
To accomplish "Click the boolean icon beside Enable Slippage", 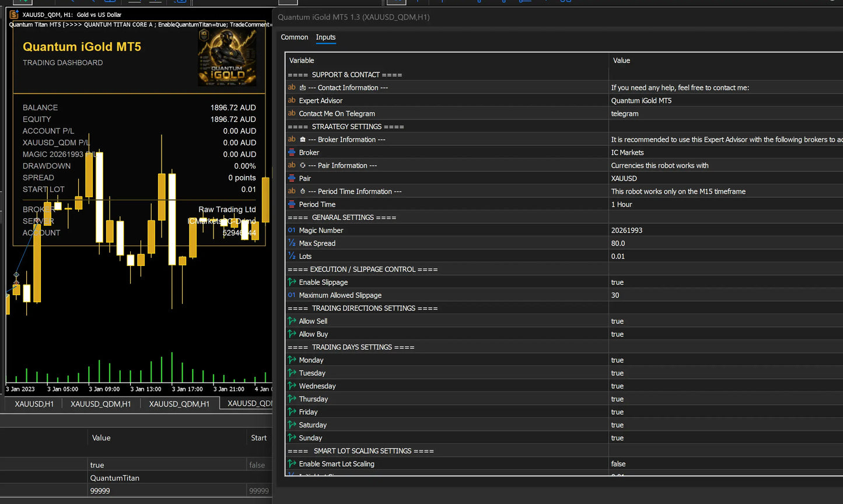I will coord(292,282).
